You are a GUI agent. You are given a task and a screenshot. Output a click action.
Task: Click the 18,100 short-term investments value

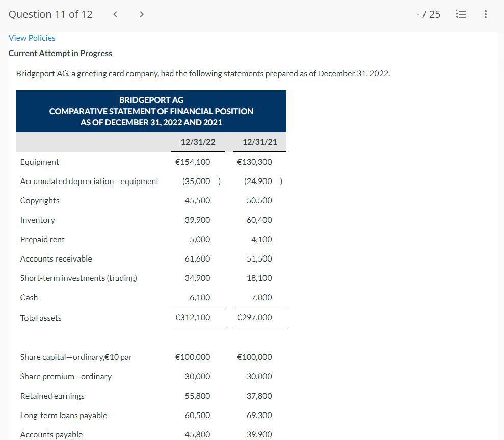259,278
